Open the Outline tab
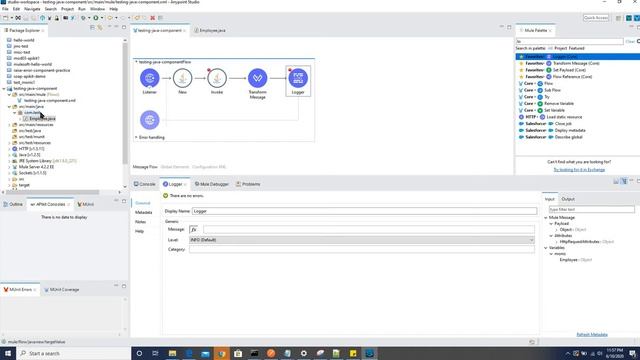The height and width of the screenshot is (360, 640). pos(13,204)
